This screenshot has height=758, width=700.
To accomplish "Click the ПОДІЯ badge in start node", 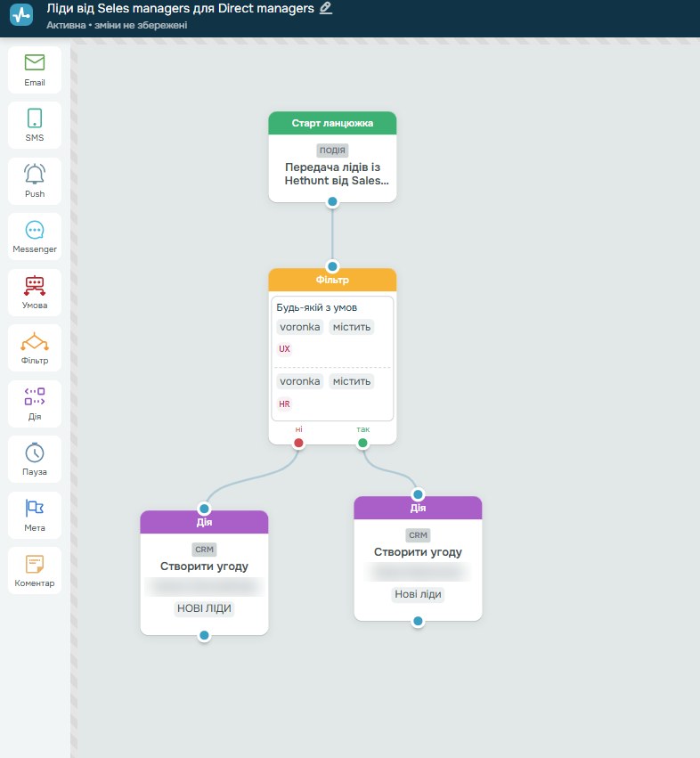I will point(332,150).
